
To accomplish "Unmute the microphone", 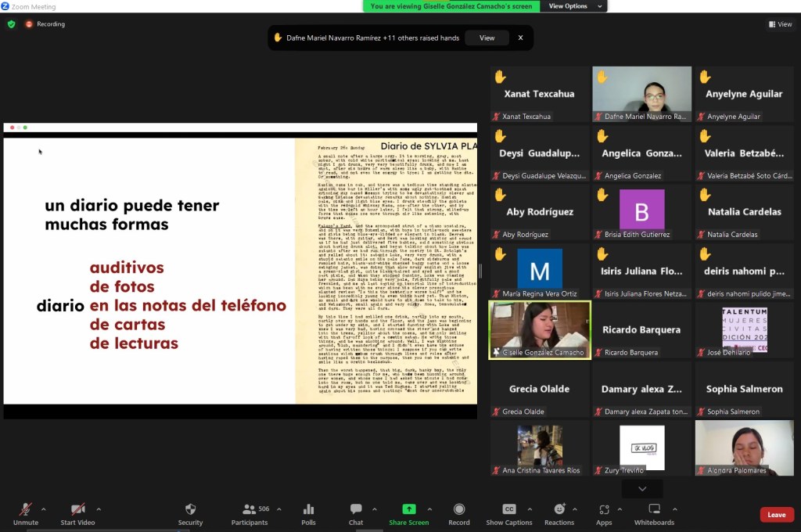I will point(26,509).
